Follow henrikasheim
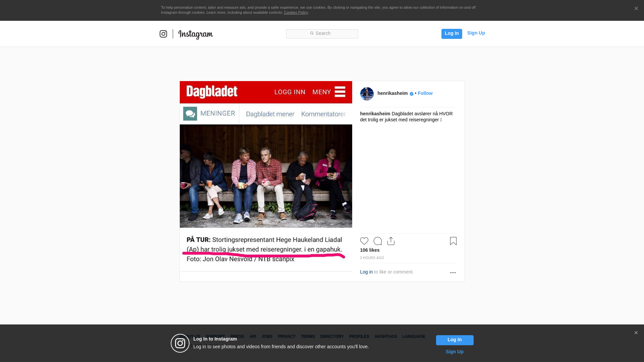Screen dimensions: 644x362 (425, 93)
